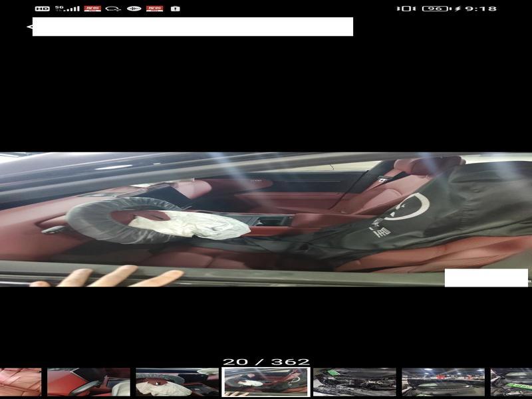Tap the 5G signal strength icon
532x399 pixels.
66,9
